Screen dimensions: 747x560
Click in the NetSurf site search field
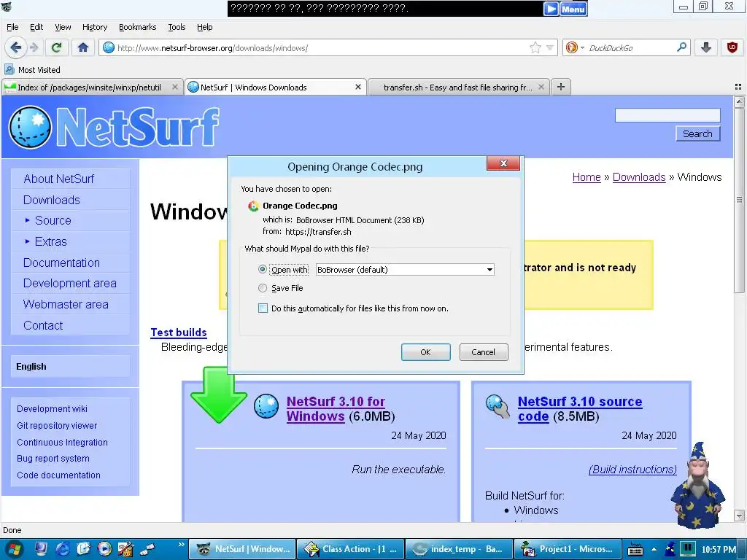(667, 115)
